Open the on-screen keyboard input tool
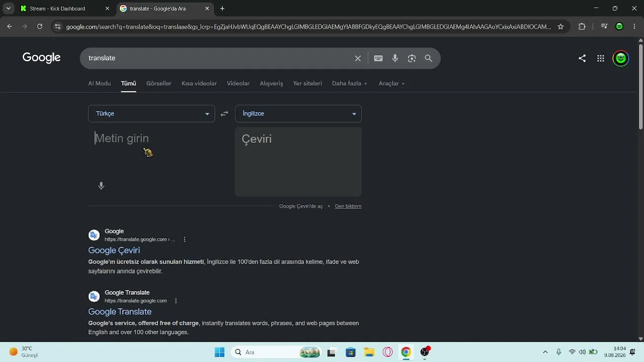The width and height of the screenshot is (644, 362). click(378, 58)
